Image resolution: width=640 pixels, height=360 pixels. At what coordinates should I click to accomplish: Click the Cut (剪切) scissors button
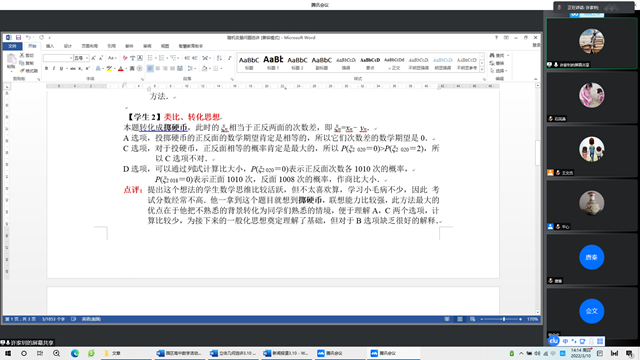(27, 55)
